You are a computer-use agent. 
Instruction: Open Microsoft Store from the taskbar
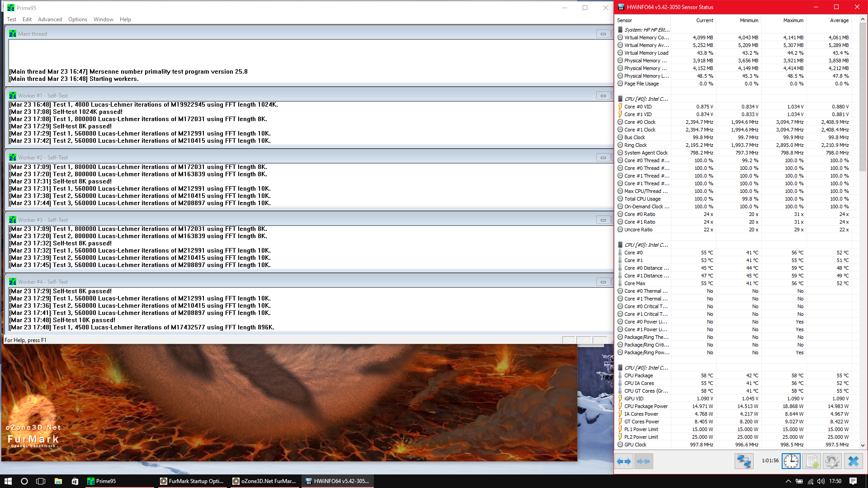click(75, 481)
